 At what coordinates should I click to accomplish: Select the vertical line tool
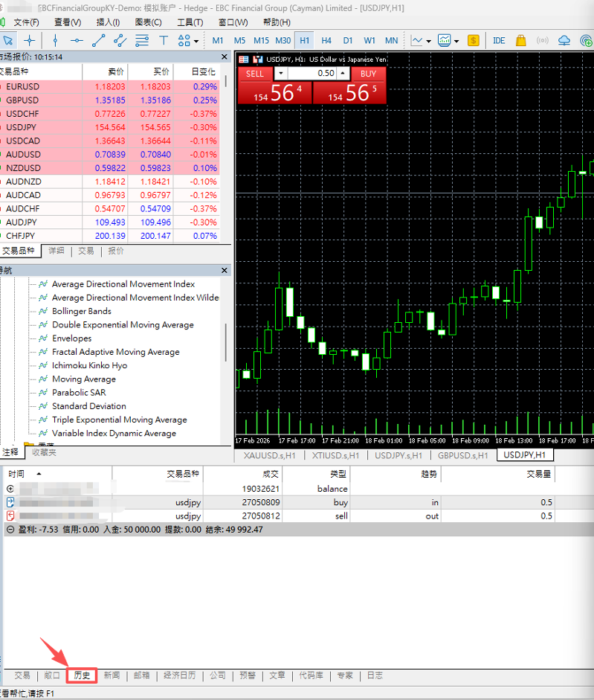(x=55, y=41)
